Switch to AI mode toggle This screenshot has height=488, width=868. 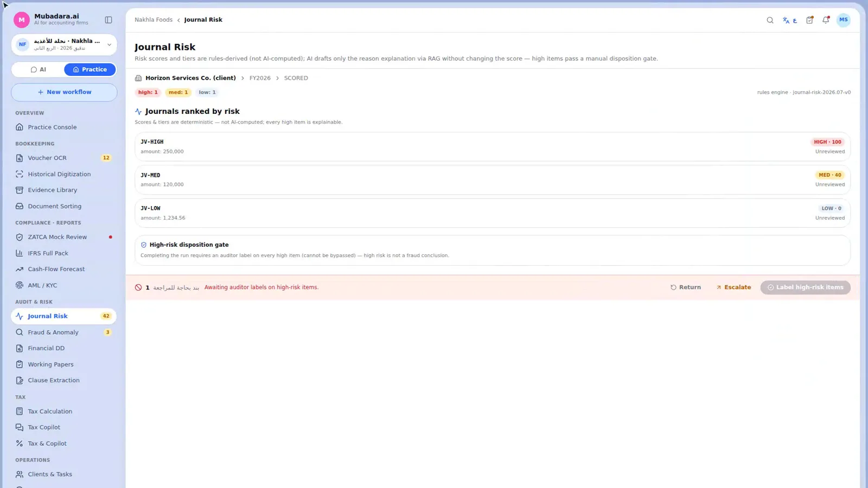38,69
